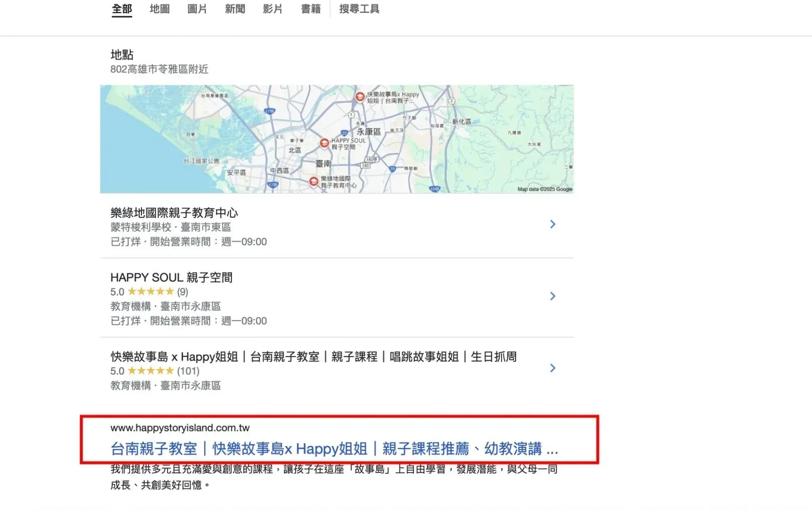Switch to the 影片 tab

(273, 9)
